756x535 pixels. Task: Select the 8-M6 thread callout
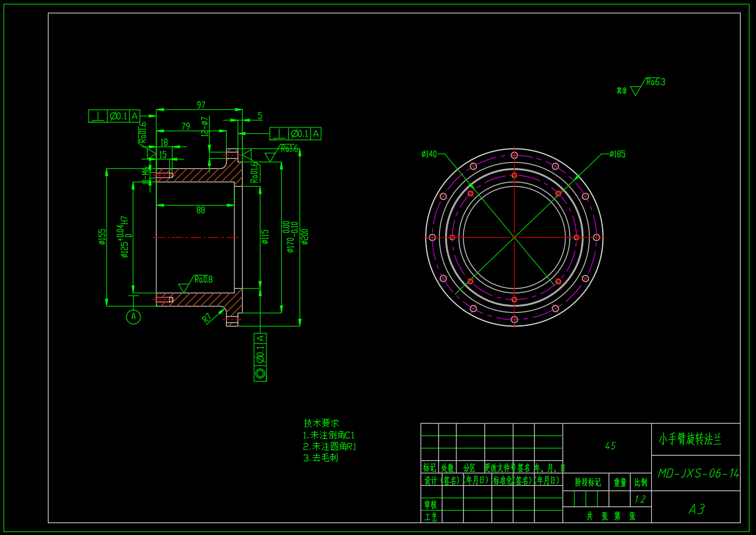pos(145,175)
